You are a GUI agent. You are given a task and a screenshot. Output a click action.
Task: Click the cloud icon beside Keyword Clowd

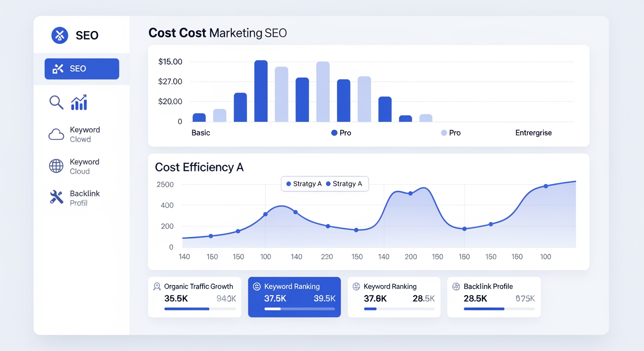(x=56, y=134)
